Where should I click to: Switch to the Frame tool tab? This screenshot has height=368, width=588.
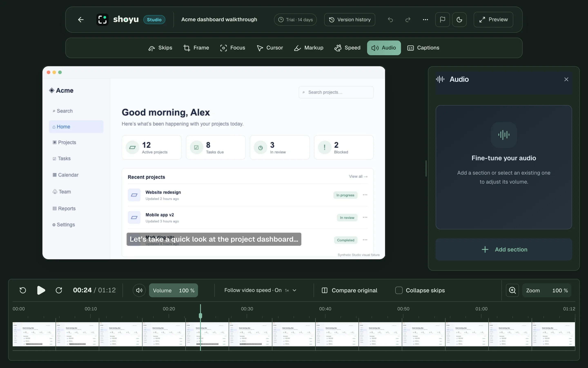(196, 48)
